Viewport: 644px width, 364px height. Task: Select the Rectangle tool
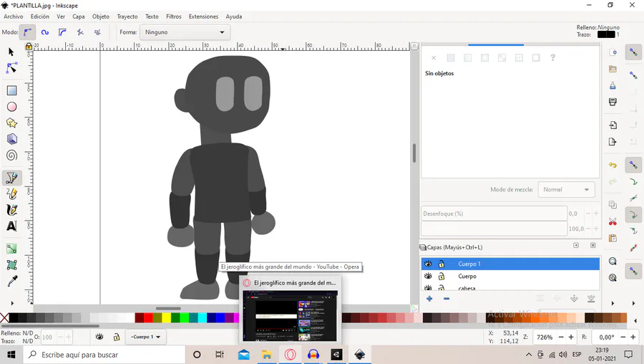click(x=11, y=90)
